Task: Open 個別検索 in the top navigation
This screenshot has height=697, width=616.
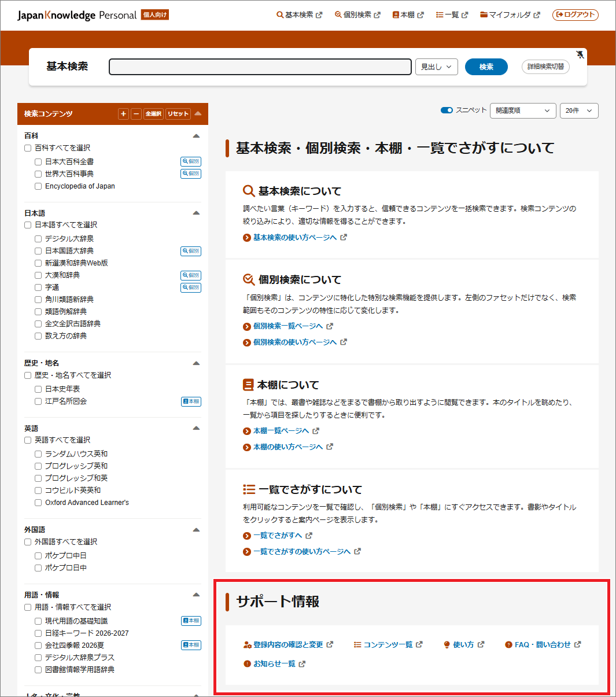Action: click(357, 15)
